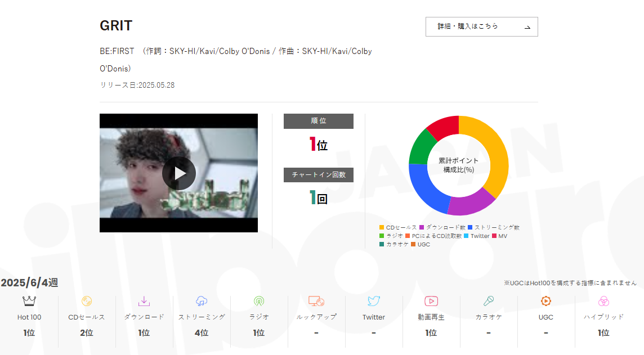Click the Twitter legend label under chart
The image size is (644, 355).
click(x=480, y=236)
